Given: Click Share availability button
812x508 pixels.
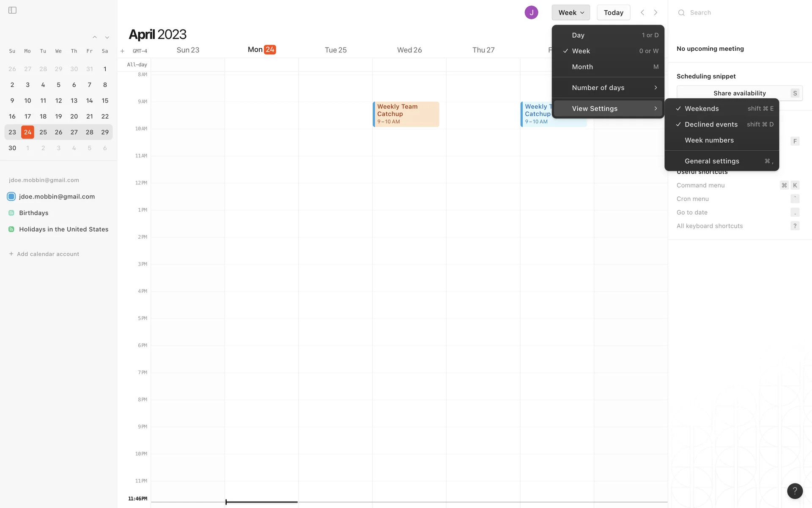Looking at the screenshot, I should coord(739,93).
